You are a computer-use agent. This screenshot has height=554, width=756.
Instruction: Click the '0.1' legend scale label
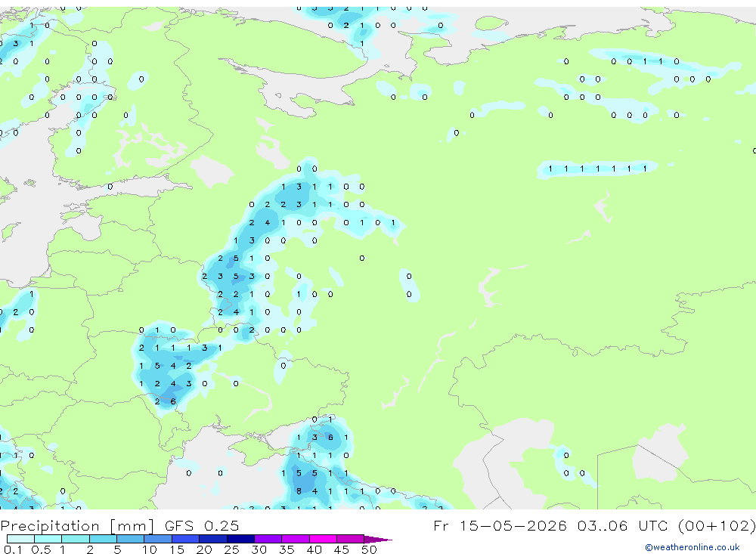[13, 549]
